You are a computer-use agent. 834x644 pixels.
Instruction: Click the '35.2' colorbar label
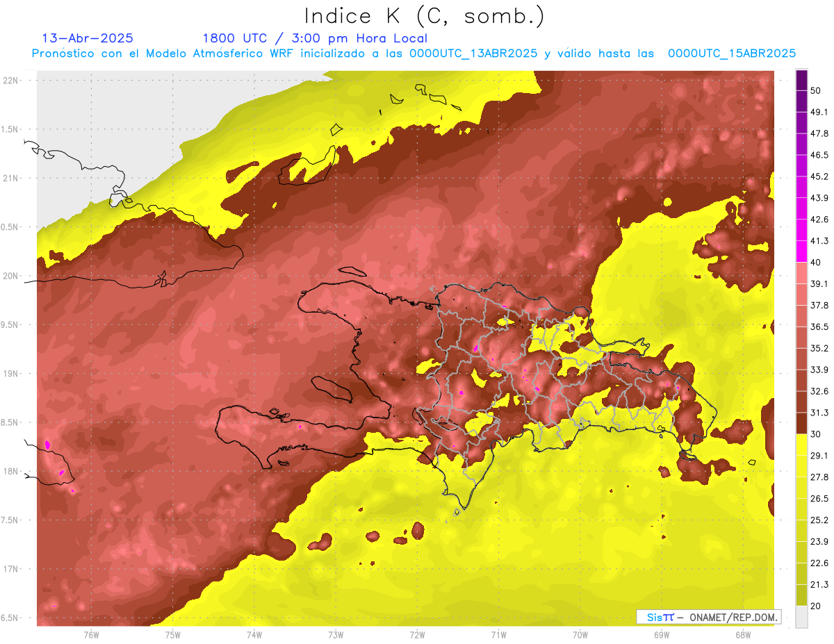[819, 348]
